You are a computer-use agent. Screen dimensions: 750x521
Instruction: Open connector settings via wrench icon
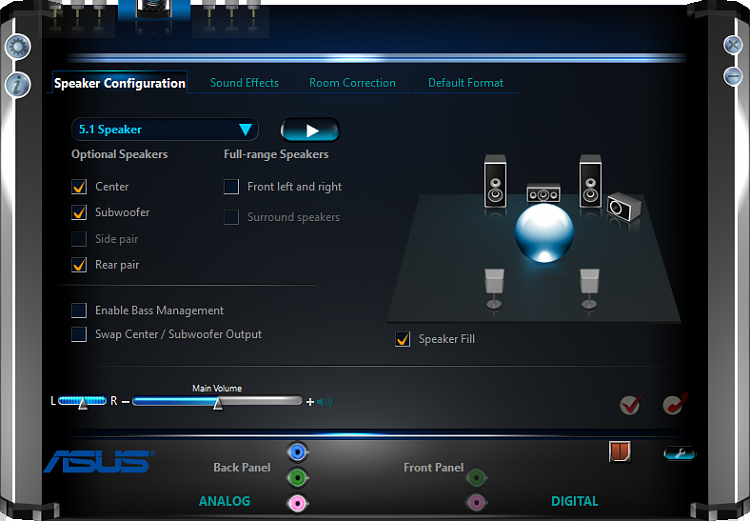click(x=679, y=453)
